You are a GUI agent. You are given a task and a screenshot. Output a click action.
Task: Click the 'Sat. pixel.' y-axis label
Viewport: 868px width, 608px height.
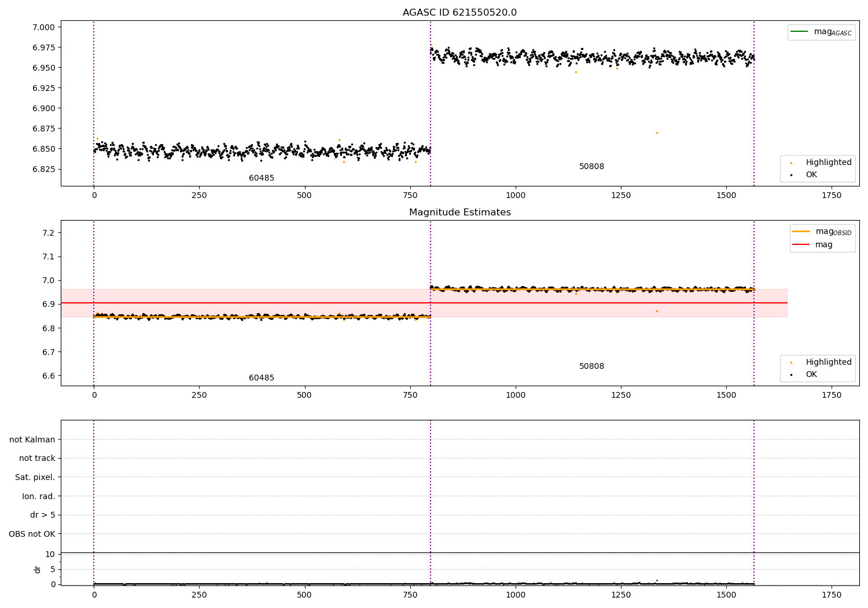[x=35, y=478]
